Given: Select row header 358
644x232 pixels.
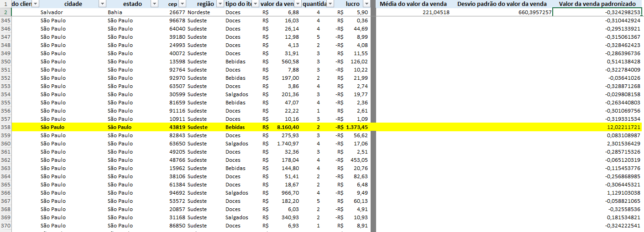Looking at the screenshot, I should point(5,127).
